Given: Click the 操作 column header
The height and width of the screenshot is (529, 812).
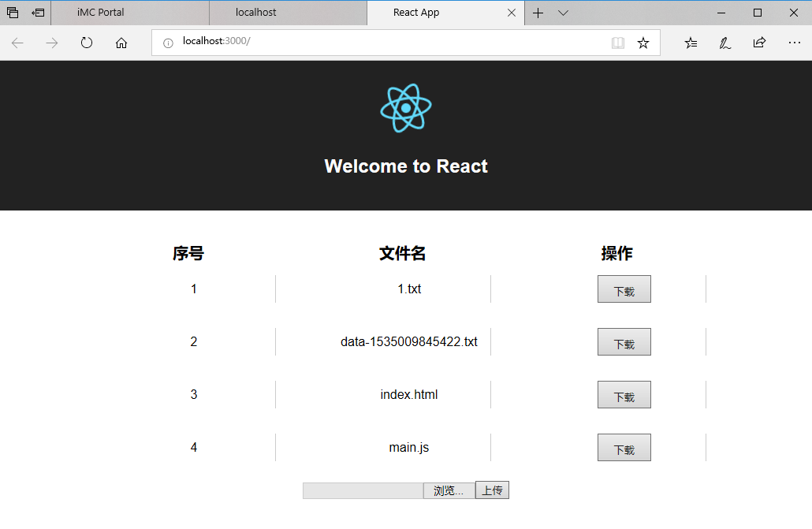Looking at the screenshot, I should pyautogui.click(x=616, y=253).
